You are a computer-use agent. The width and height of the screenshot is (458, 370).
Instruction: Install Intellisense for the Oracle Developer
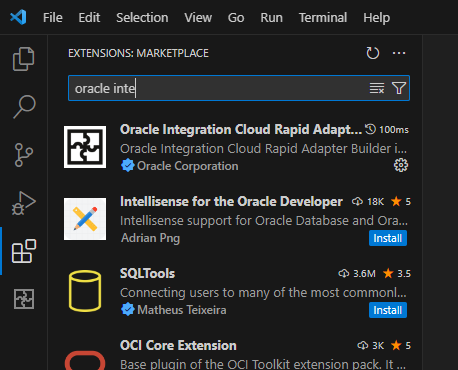tap(388, 238)
